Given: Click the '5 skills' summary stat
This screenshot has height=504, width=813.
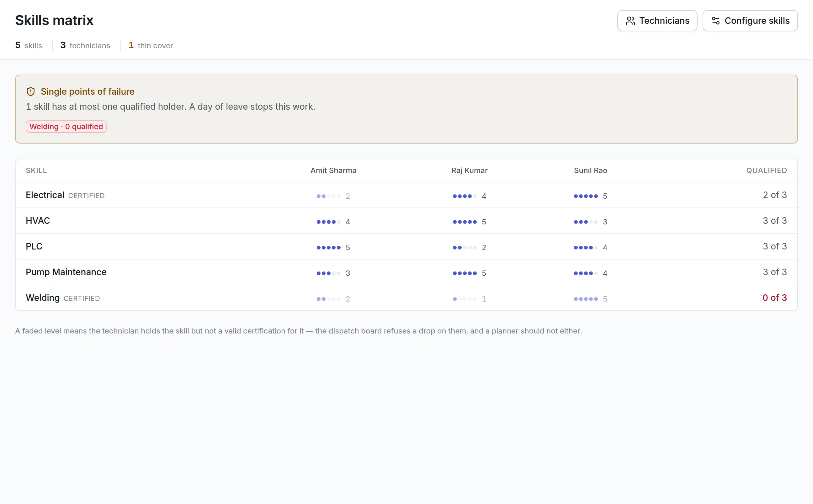Looking at the screenshot, I should [29, 45].
